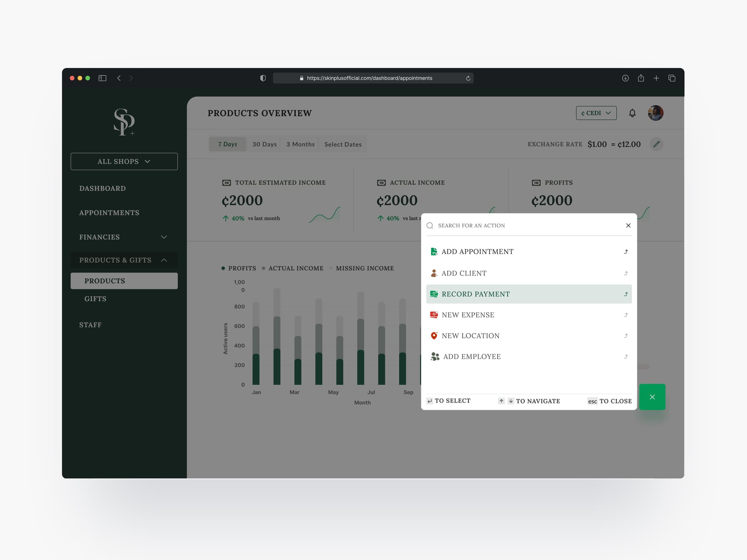Go to Dashboard in the sidebar
This screenshot has width=747, height=560.
[x=102, y=188]
